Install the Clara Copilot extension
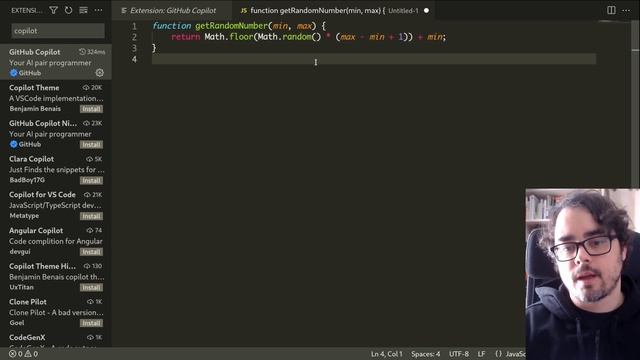The width and height of the screenshot is (640, 360). 91,180
